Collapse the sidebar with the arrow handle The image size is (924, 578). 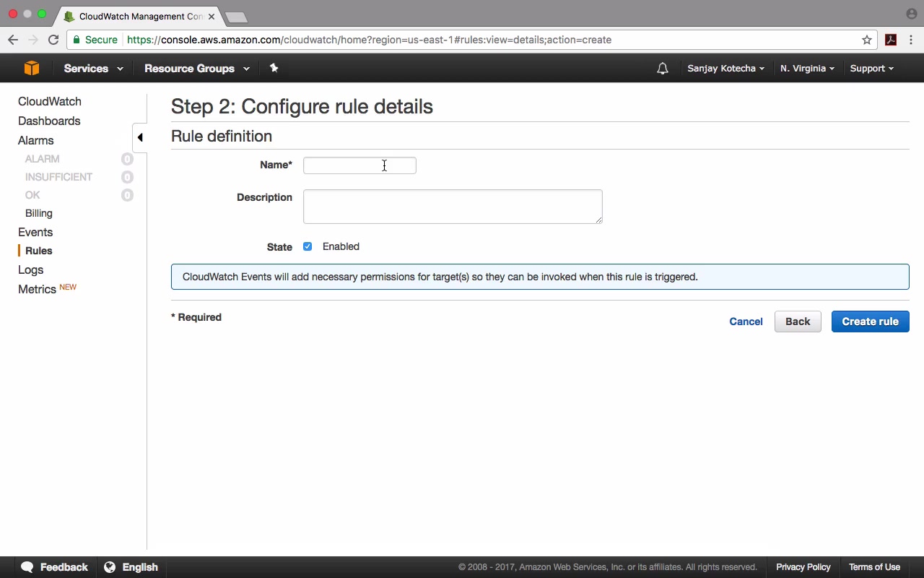140,137
